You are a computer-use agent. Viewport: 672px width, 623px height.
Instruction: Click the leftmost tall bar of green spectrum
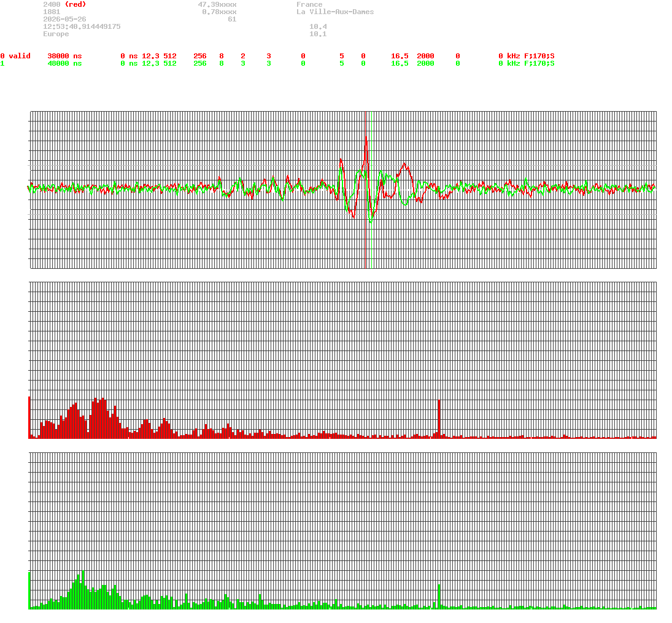pos(29,590)
